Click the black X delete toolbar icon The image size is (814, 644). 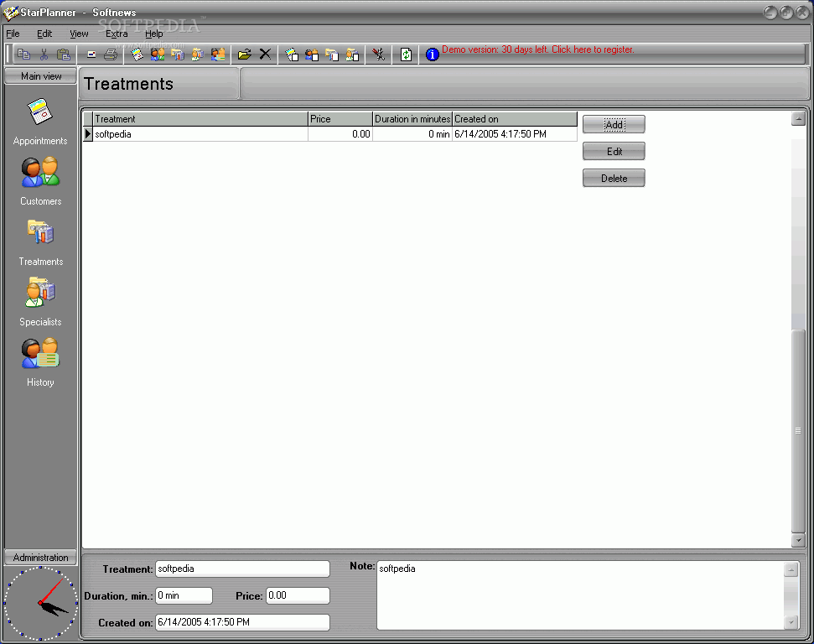click(x=265, y=54)
